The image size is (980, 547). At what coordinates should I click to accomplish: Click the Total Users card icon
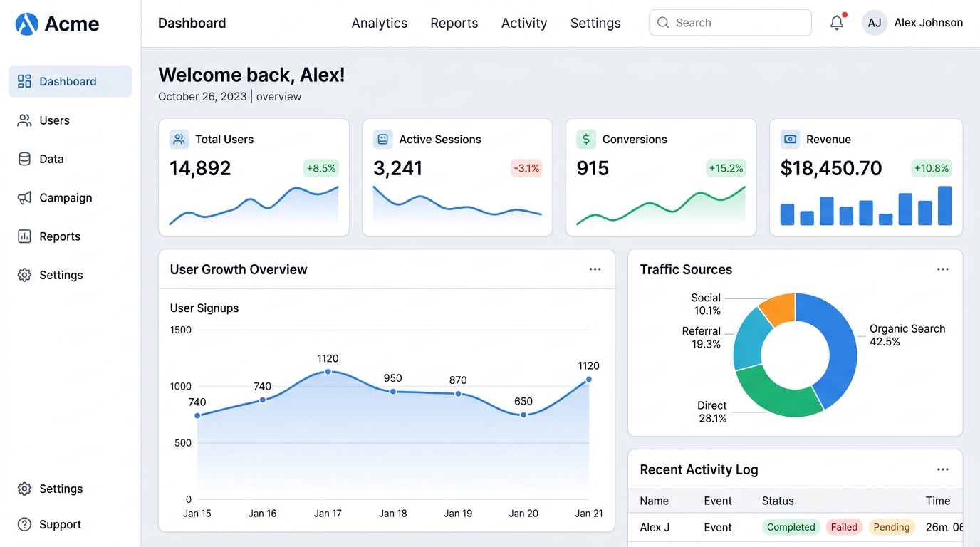pyautogui.click(x=179, y=139)
